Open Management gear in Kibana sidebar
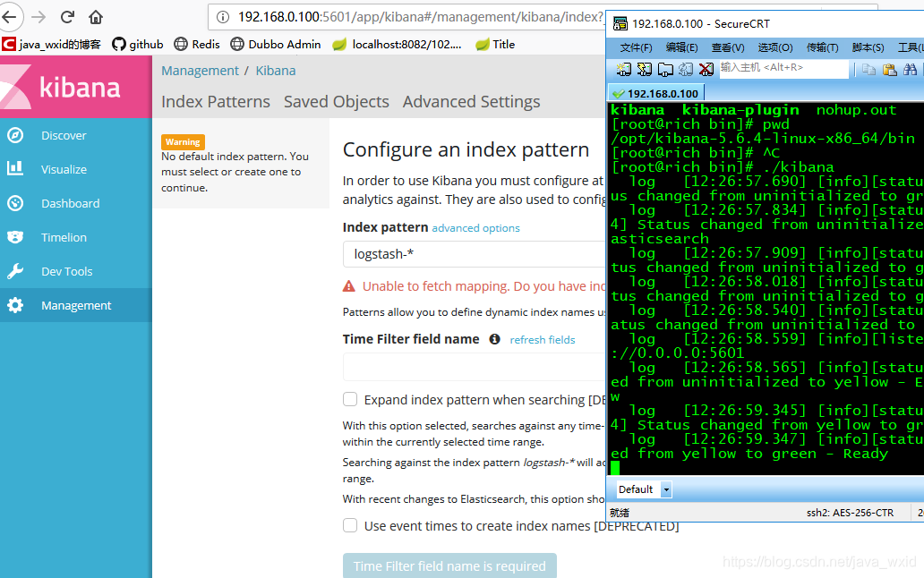The width and height of the screenshot is (924, 578). point(76,305)
